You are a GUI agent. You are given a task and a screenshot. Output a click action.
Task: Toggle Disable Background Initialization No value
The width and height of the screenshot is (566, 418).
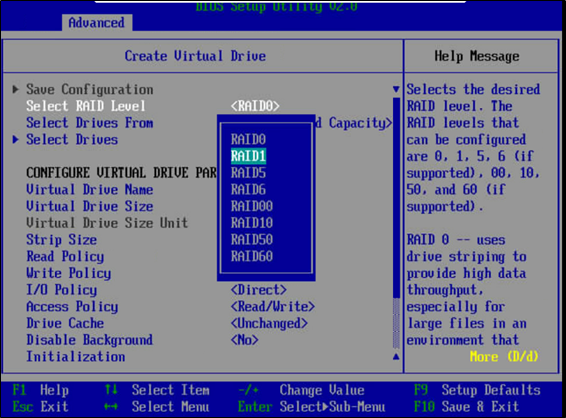(244, 340)
